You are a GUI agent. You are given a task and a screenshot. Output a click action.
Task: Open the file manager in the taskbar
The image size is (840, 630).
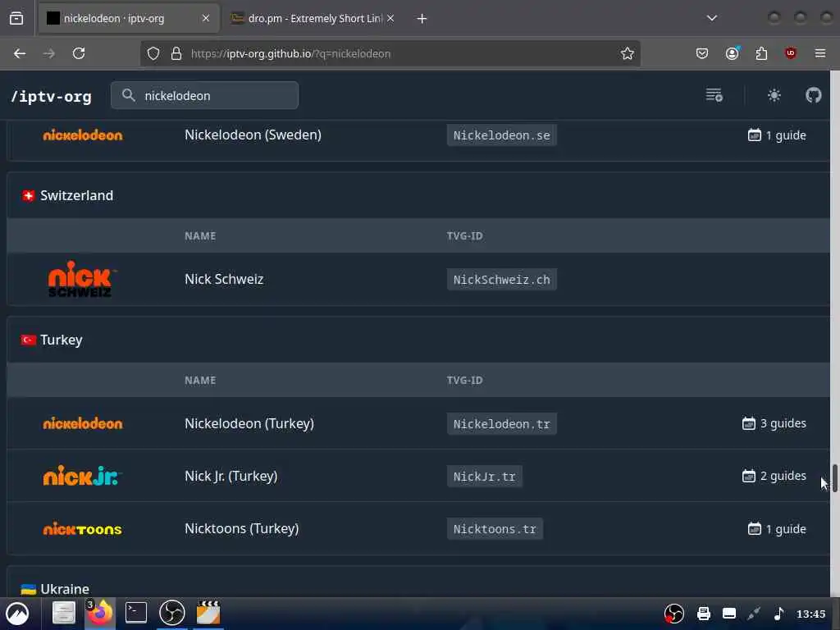(x=63, y=613)
